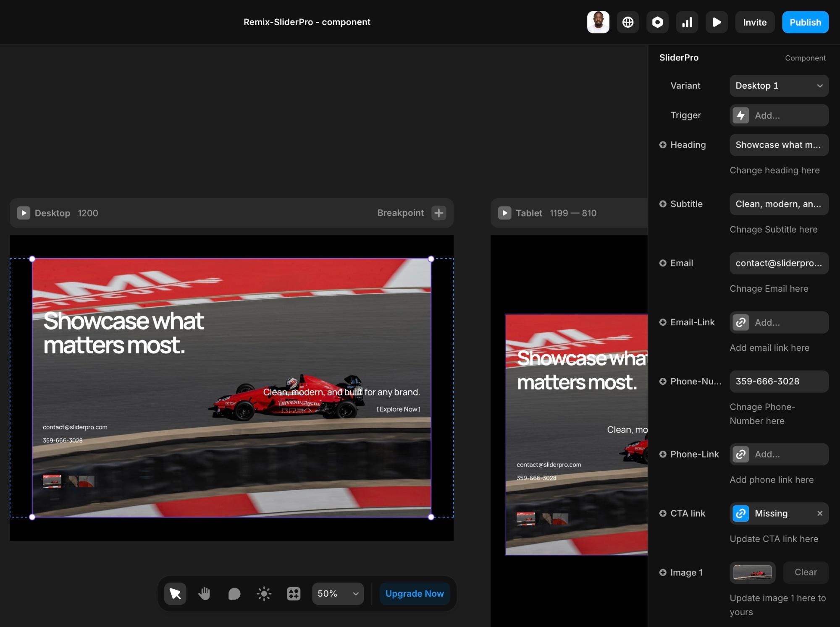
Task: Click the Invite button
Action: click(755, 22)
